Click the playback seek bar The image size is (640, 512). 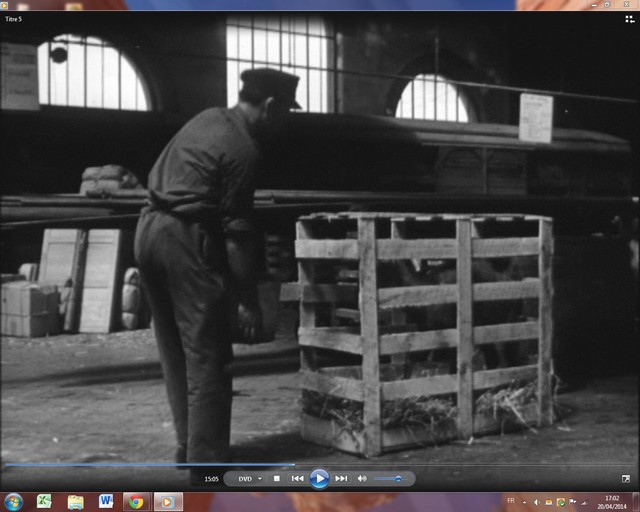pyautogui.click(x=320, y=465)
